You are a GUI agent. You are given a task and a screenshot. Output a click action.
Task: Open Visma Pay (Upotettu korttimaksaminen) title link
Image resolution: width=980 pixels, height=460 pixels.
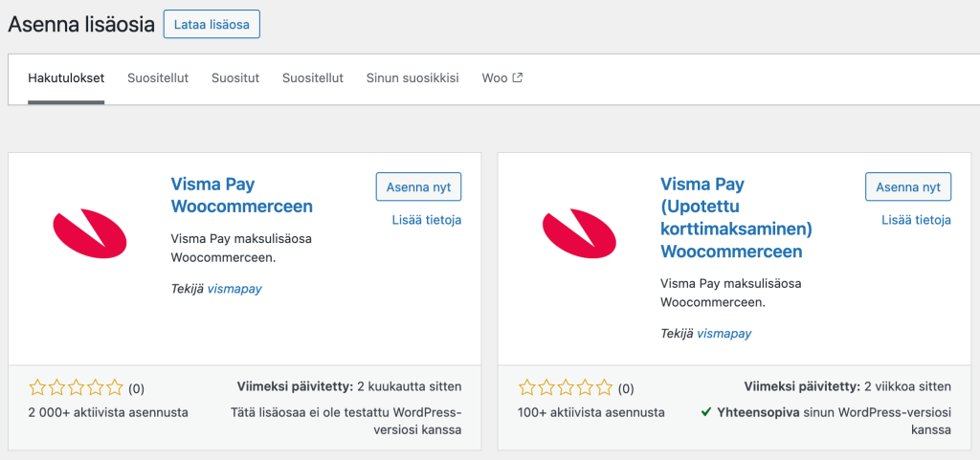(736, 218)
